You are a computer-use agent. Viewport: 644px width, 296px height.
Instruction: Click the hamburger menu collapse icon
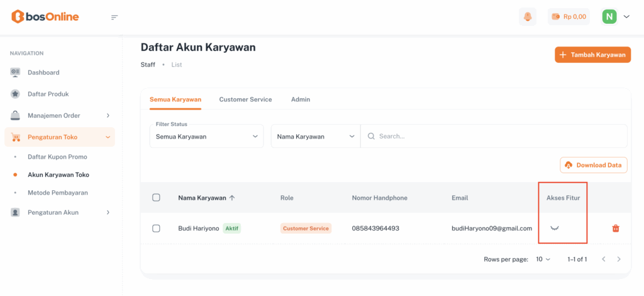point(114,17)
